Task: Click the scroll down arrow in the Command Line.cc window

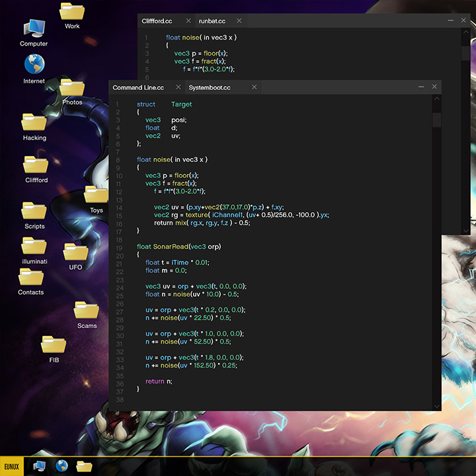Action: tap(436, 405)
